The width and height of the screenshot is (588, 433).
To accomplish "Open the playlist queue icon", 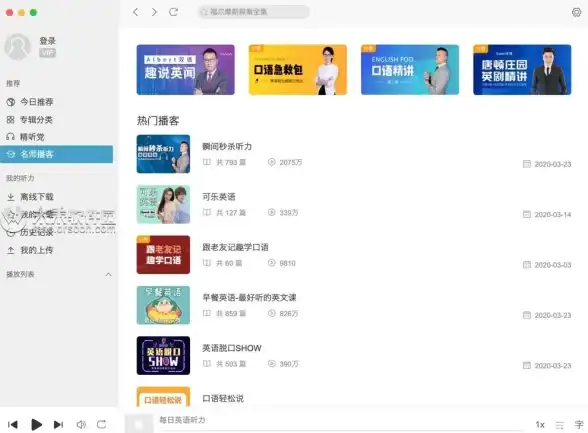I will coord(560,425).
